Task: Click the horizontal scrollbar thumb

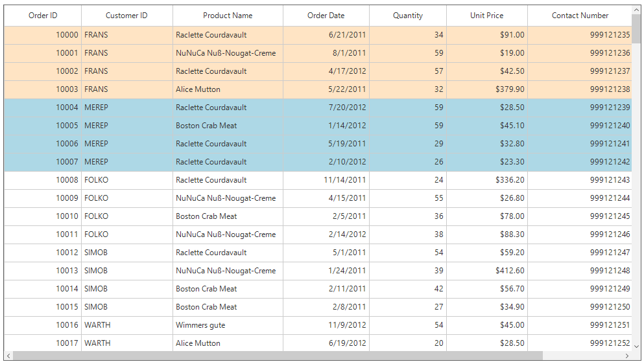Action: pyautogui.click(x=278, y=356)
